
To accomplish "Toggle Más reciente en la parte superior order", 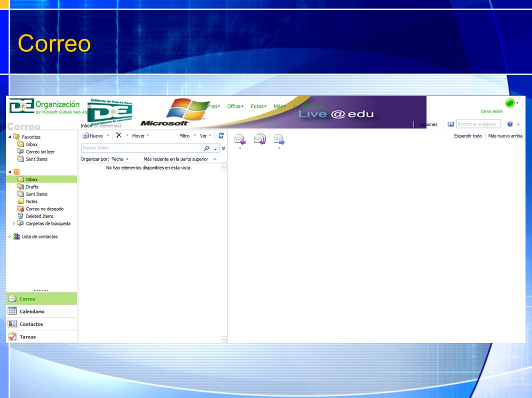I will pos(179,159).
